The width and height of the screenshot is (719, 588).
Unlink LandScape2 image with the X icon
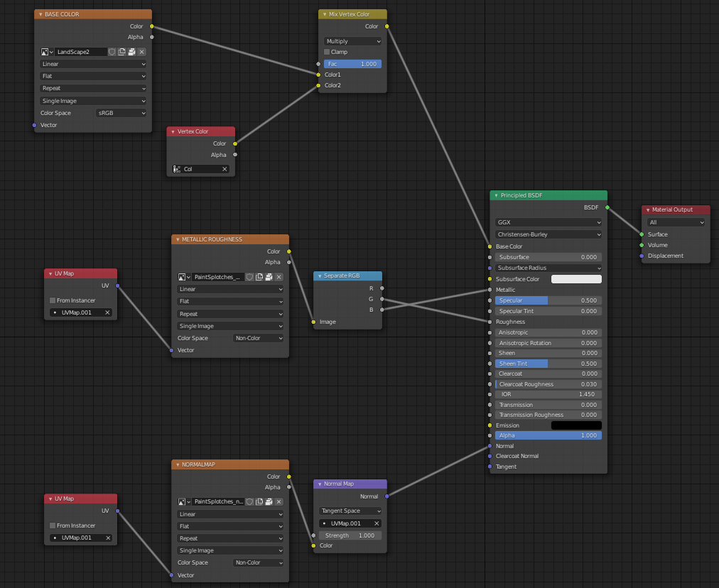coord(141,51)
